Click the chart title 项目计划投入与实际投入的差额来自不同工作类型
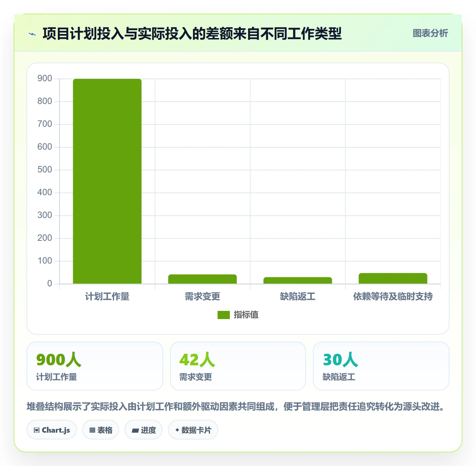 click(x=192, y=34)
